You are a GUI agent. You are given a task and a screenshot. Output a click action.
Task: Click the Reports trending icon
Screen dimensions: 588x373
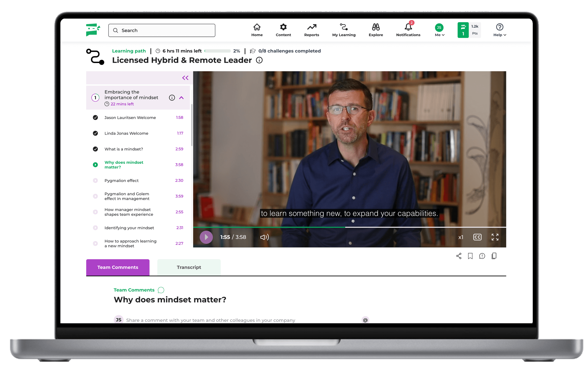click(312, 27)
